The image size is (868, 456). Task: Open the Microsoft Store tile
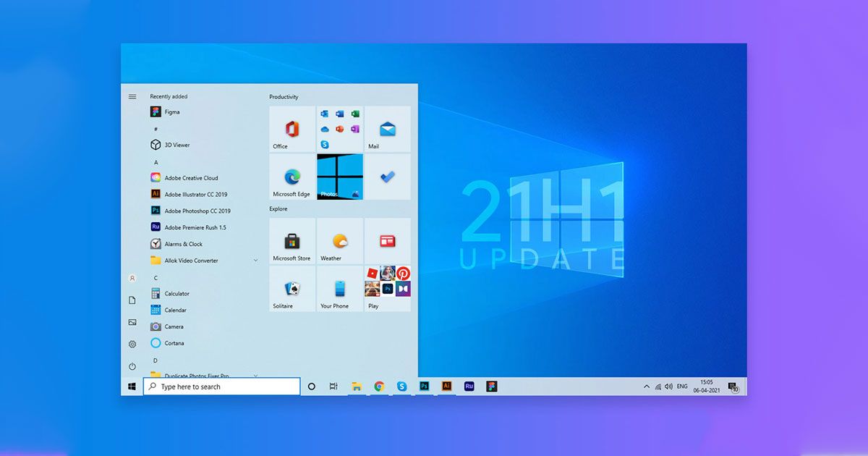(292, 242)
